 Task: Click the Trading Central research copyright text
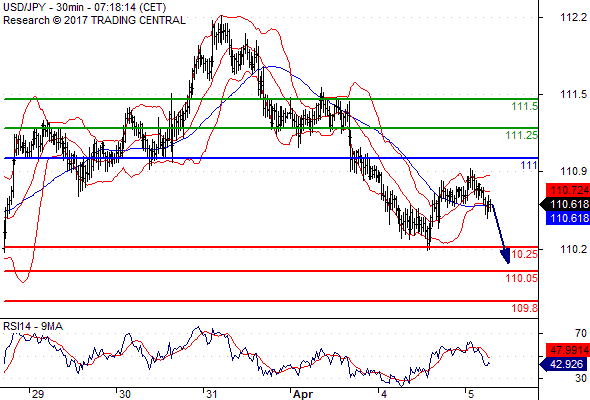tap(94, 20)
